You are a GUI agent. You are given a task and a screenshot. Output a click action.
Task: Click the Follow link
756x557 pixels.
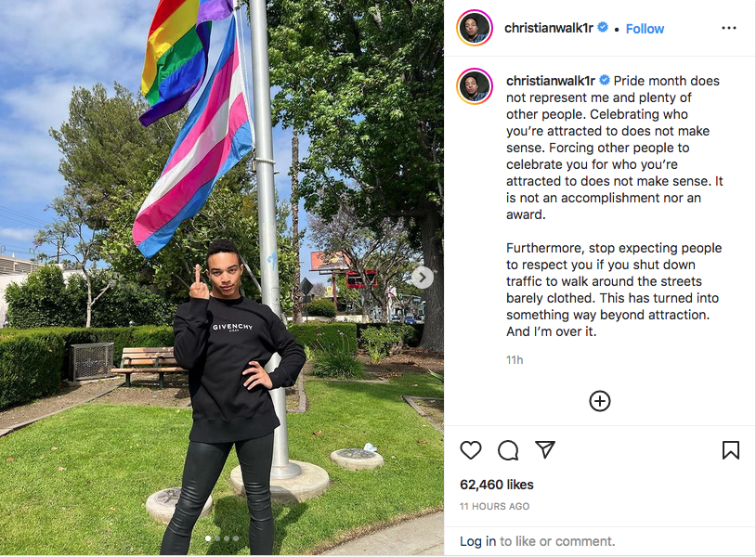[645, 29]
